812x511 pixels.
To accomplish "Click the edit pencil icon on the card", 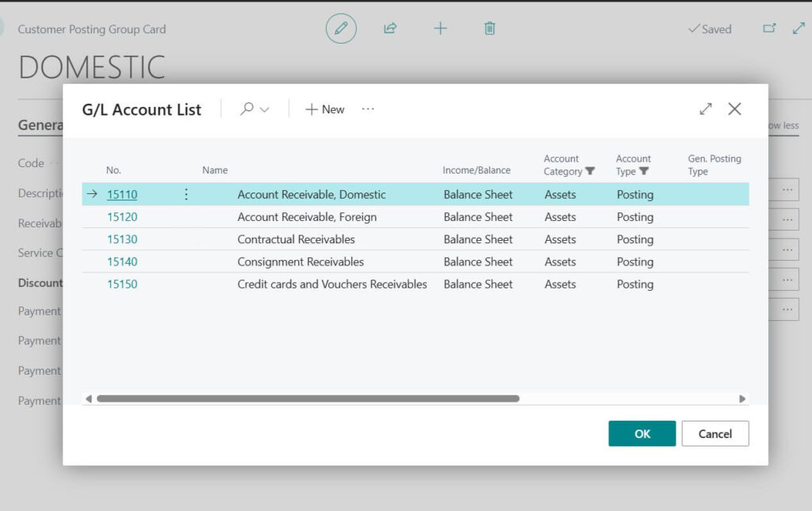I will point(341,29).
